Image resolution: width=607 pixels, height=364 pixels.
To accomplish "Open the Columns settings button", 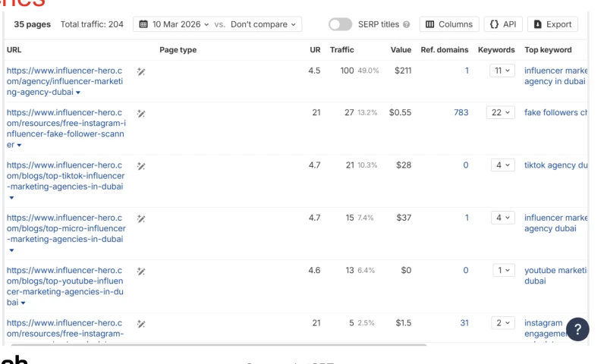I will pos(449,24).
